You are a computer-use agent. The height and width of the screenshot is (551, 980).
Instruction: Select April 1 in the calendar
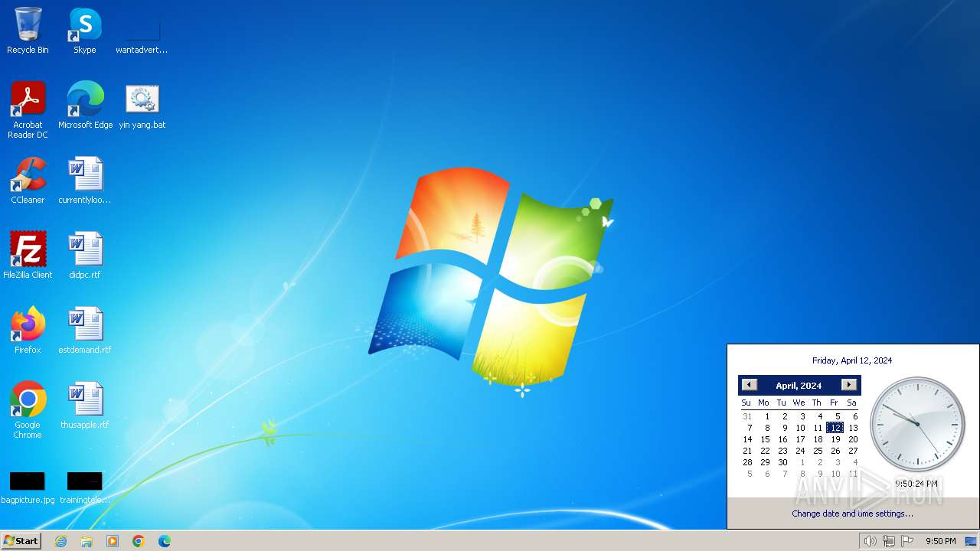[766, 416]
